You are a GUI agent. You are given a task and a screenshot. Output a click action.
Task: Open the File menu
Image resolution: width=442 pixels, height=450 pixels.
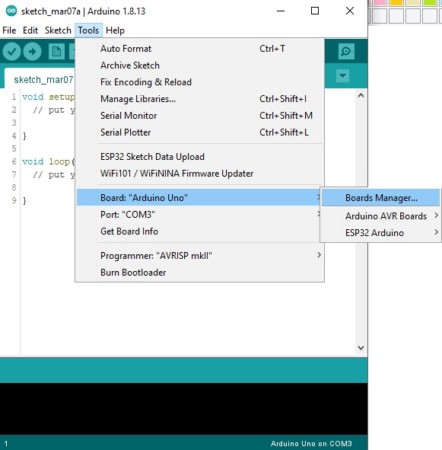[9, 30]
